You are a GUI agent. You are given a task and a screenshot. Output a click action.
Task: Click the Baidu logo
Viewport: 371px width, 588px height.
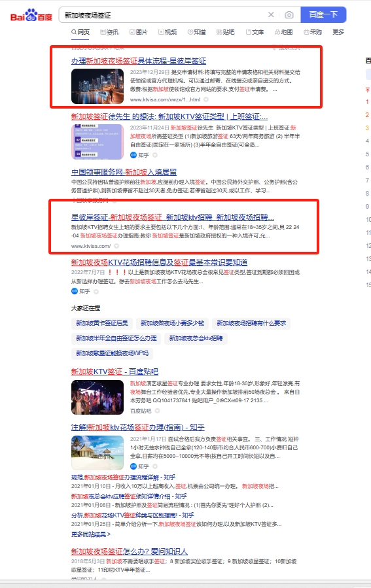pyautogui.click(x=31, y=16)
